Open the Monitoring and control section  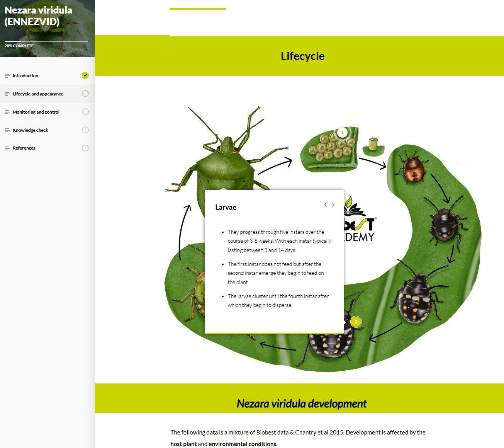[x=36, y=112]
